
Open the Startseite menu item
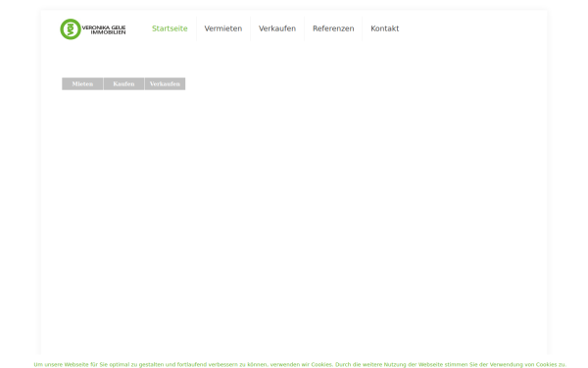[170, 28]
